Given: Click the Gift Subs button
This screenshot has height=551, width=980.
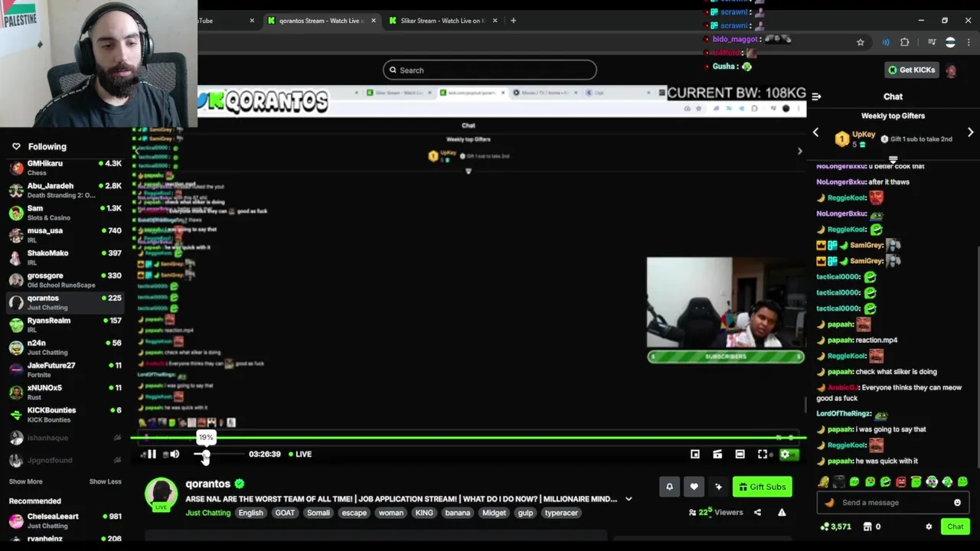Looking at the screenshot, I should click(762, 487).
